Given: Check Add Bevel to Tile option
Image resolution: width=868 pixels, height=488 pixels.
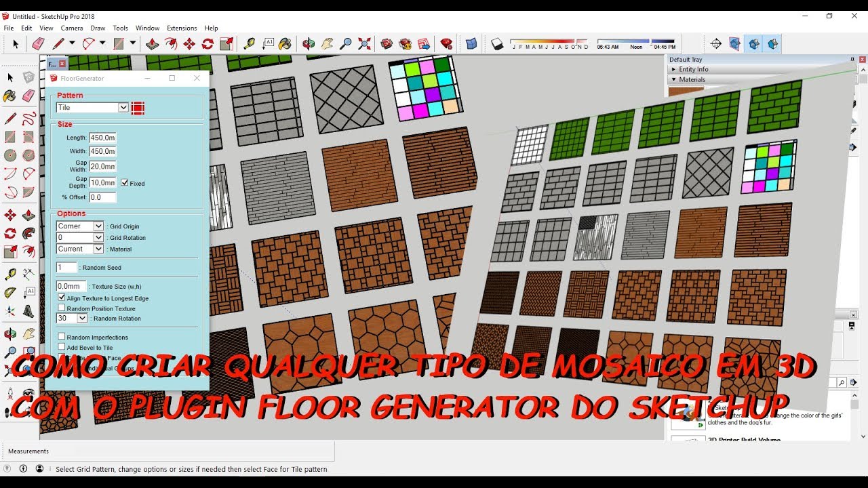Looking at the screenshot, I should (62, 347).
